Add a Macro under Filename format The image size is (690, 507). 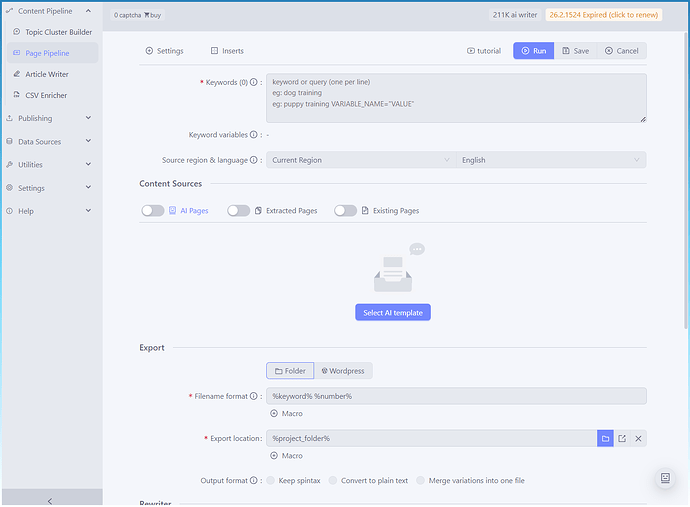click(x=286, y=413)
